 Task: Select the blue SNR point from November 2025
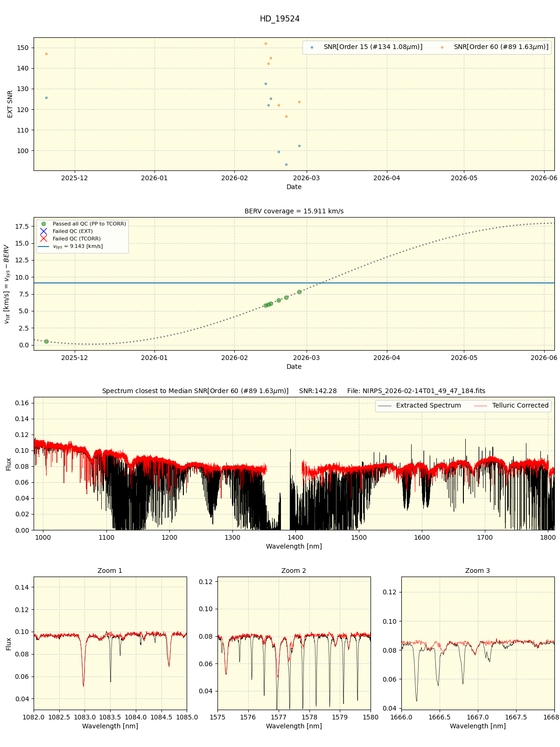46,98
